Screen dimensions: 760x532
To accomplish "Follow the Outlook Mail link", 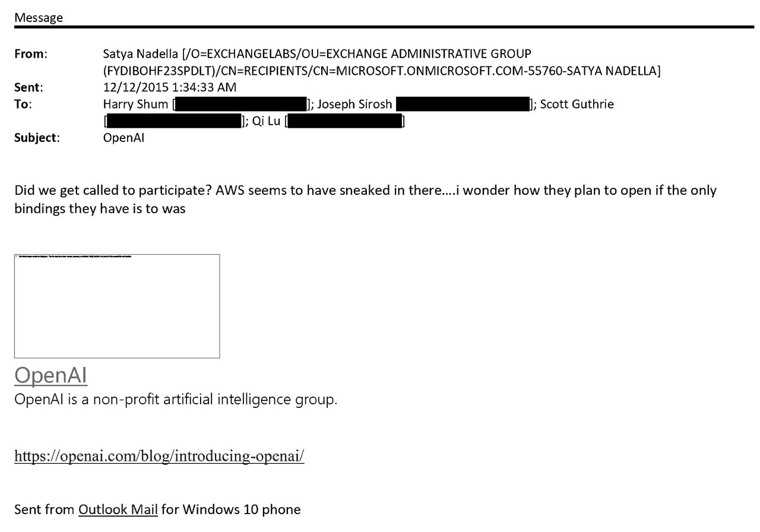I will 118,509.
